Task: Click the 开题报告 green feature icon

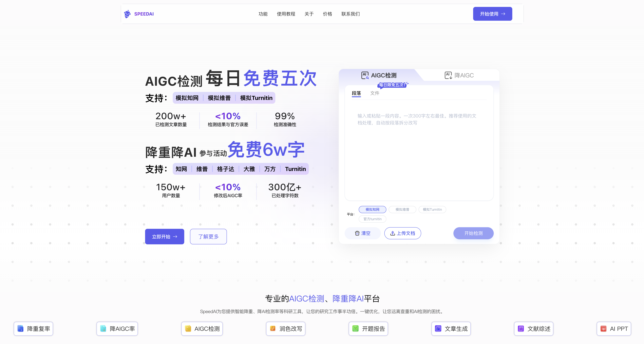Action: tap(355, 328)
